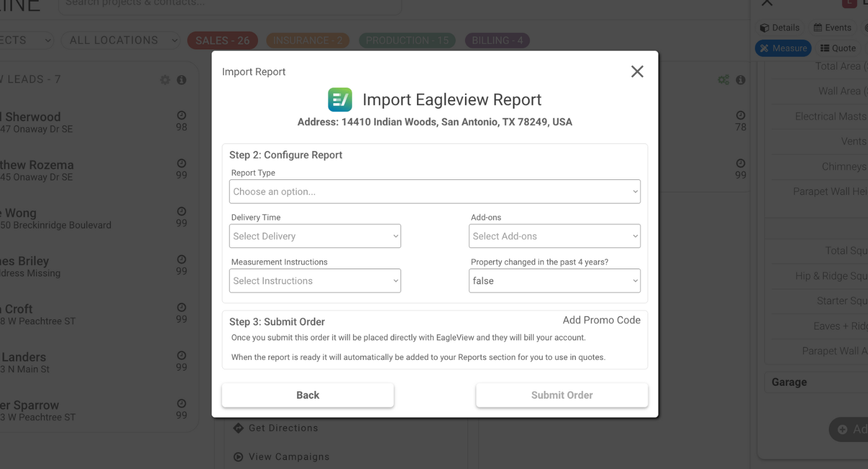The image size is (868, 469).
Task: Open the Quote tab
Action: coord(838,48)
